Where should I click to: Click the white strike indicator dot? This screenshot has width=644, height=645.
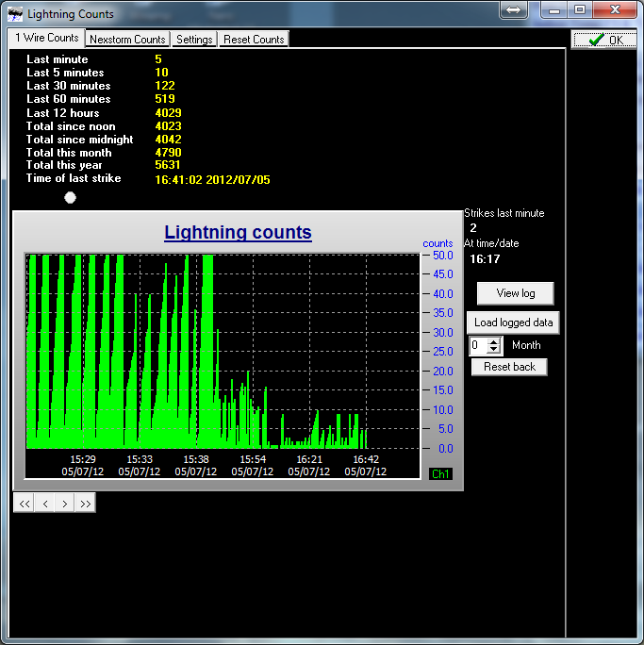click(x=70, y=197)
